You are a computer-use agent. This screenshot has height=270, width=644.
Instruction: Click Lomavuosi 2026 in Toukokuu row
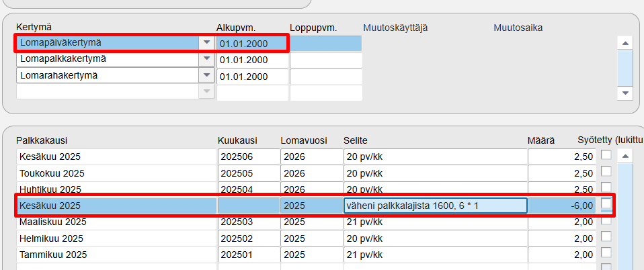coord(311,173)
